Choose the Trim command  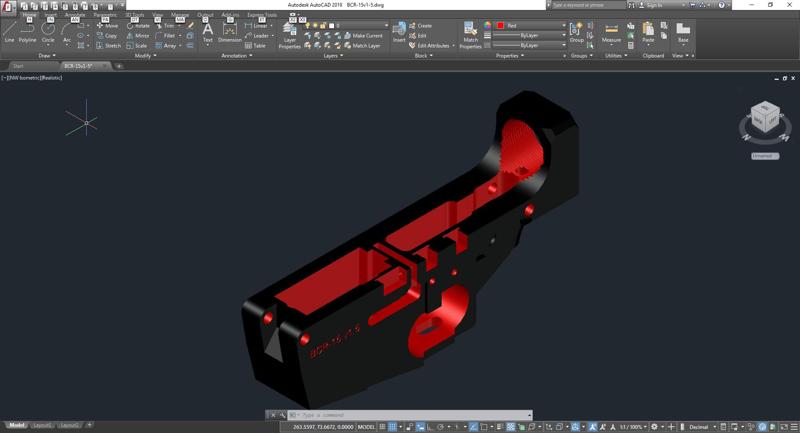165,26
